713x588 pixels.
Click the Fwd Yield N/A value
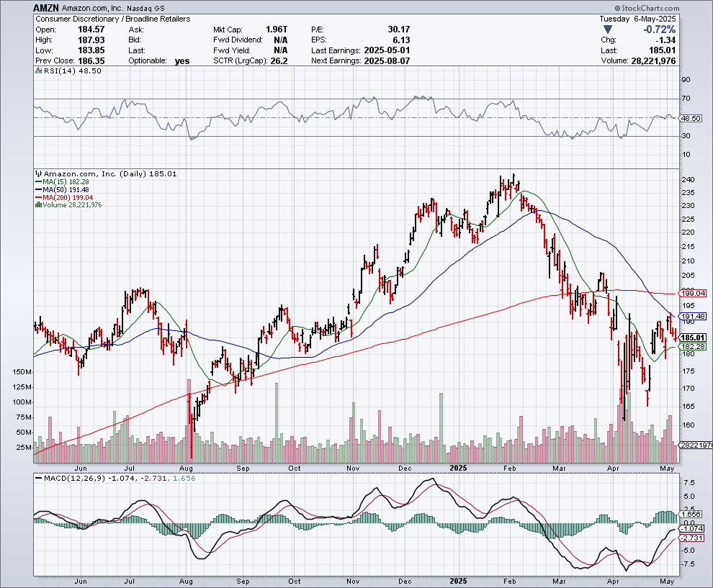coord(281,50)
